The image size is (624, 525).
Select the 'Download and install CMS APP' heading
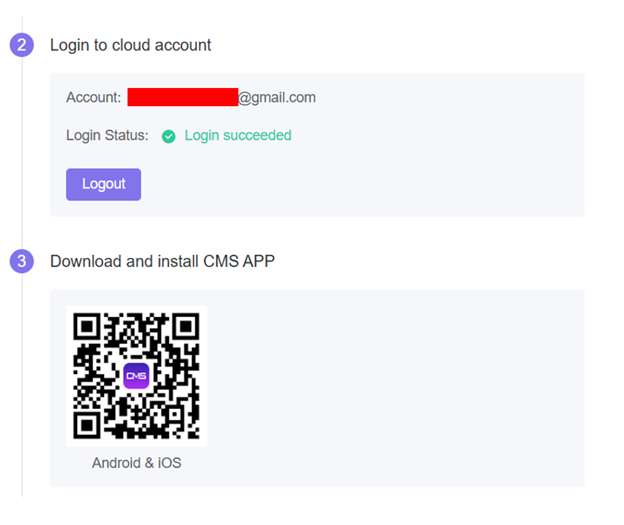(162, 261)
